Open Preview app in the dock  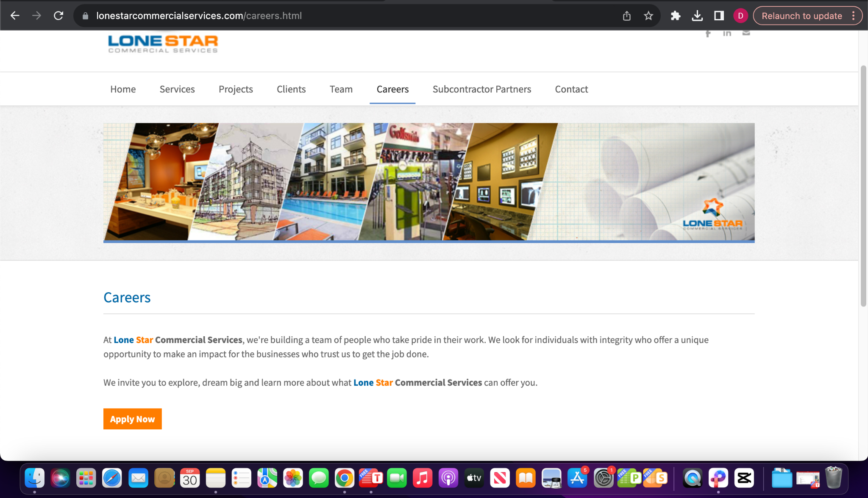point(551,478)
